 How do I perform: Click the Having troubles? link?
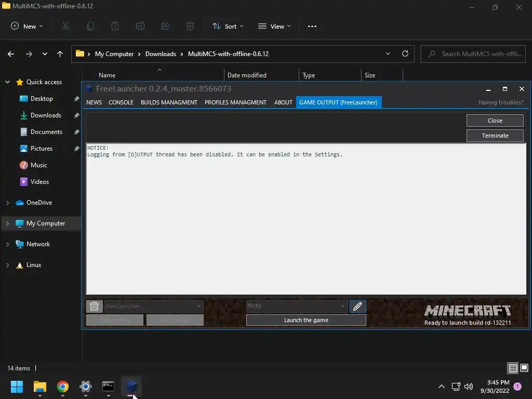pos(501,102)
